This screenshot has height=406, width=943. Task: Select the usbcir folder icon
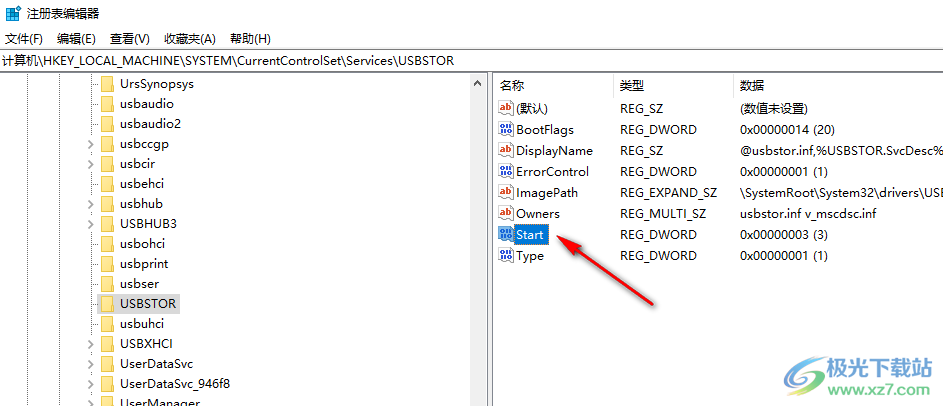107,164
